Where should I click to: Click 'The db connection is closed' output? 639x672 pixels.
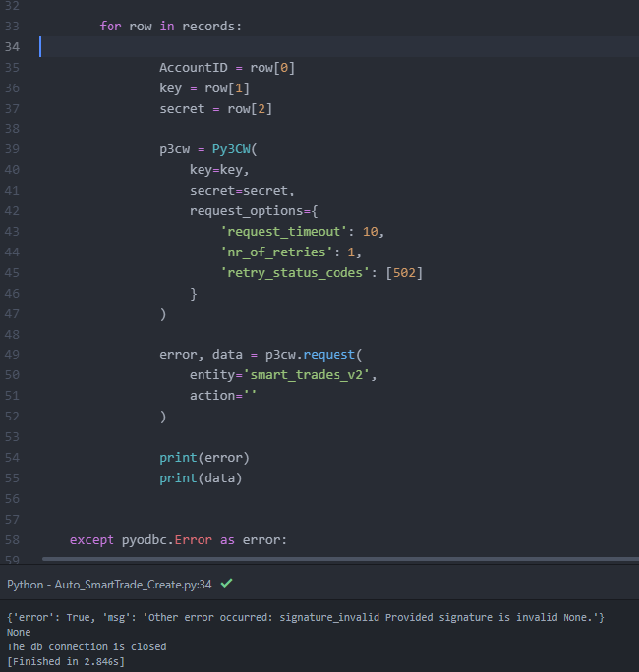pos(87,646)
